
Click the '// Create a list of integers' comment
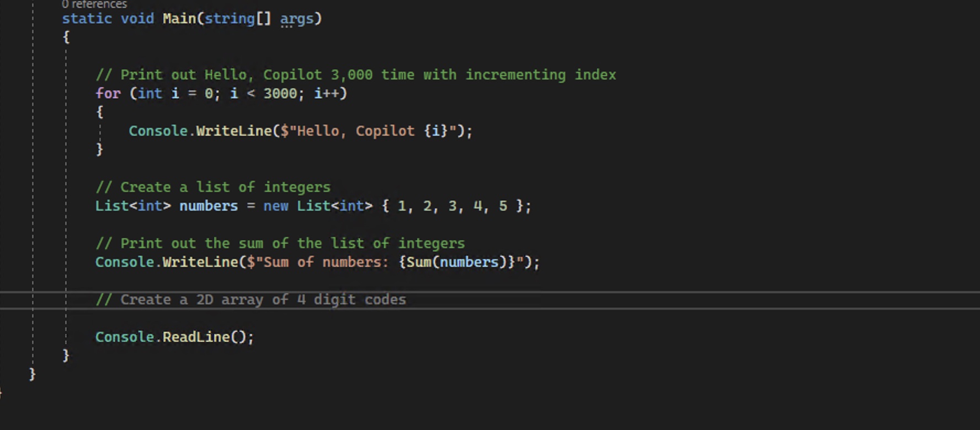[213, 187]
